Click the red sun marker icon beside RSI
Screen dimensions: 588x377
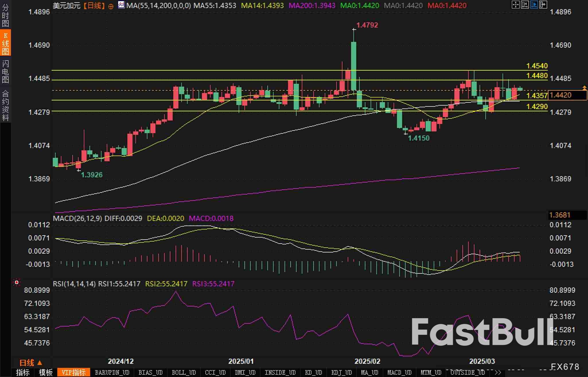[17, 283]
